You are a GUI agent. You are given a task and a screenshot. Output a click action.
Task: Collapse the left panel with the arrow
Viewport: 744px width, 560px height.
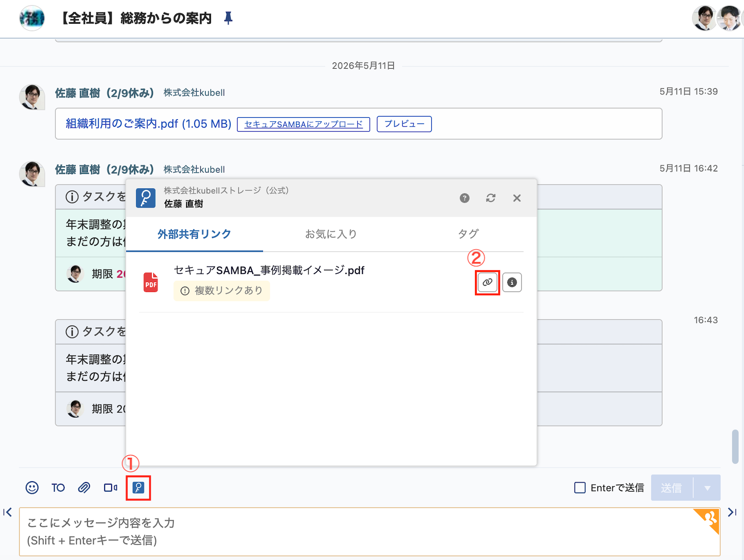click(x=7, y=512)
